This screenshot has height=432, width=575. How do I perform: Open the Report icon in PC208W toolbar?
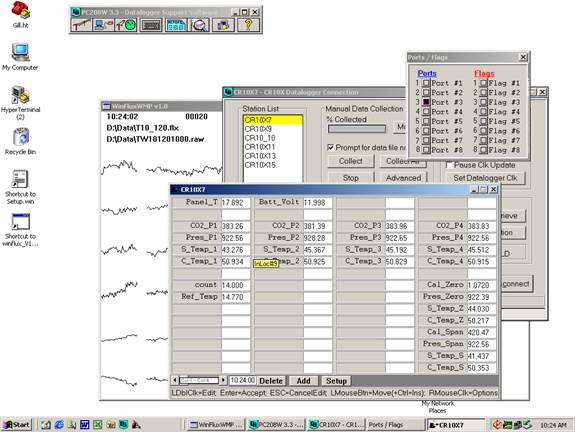click(x=176, y=25)
